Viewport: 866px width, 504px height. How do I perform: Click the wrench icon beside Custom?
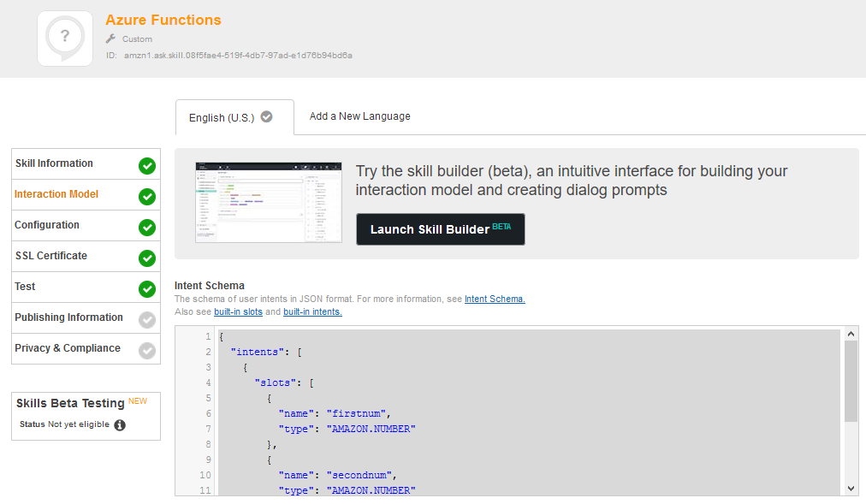tap(110, 39)
